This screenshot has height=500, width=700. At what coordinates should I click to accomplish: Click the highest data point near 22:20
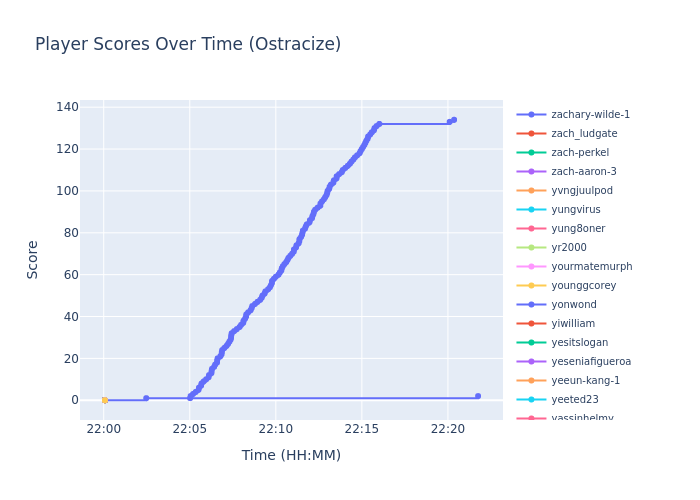(454, 120)
